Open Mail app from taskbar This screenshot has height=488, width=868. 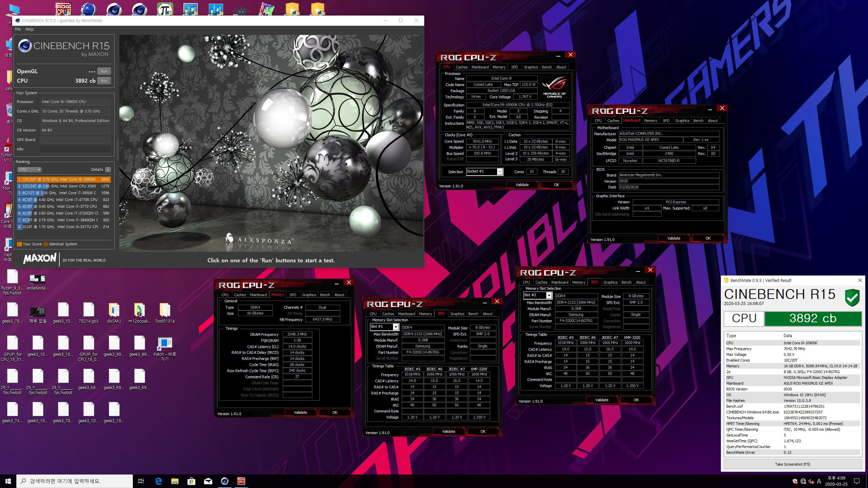tap(208, 481)
